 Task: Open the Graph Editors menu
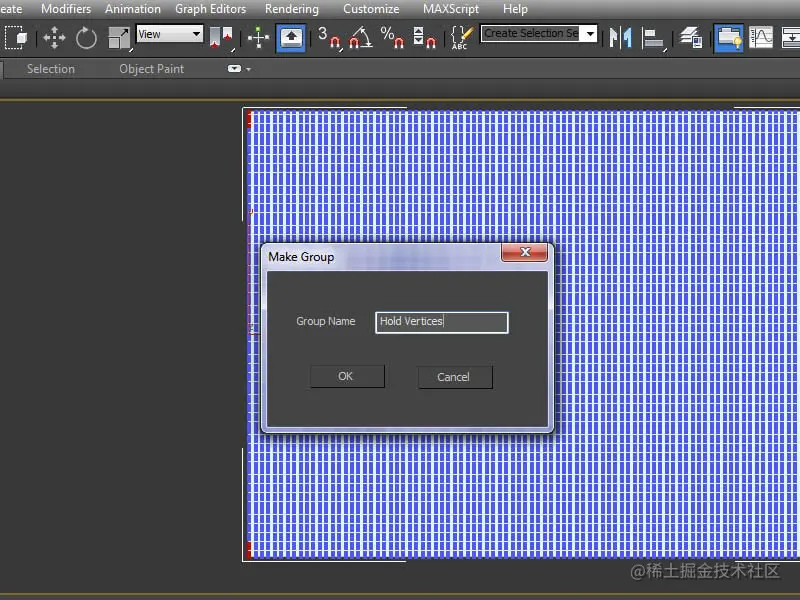pyautogui.click(x=210, y=9)
